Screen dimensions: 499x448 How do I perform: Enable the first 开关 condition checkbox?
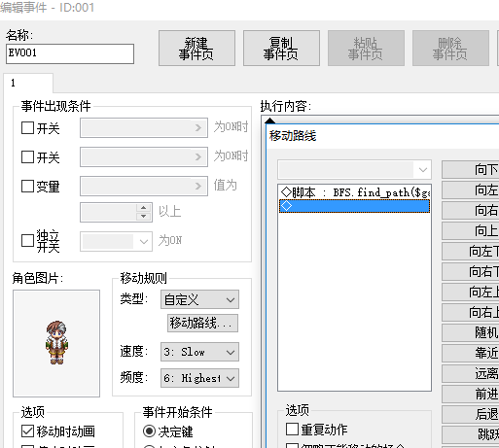(x=27, y=127)
